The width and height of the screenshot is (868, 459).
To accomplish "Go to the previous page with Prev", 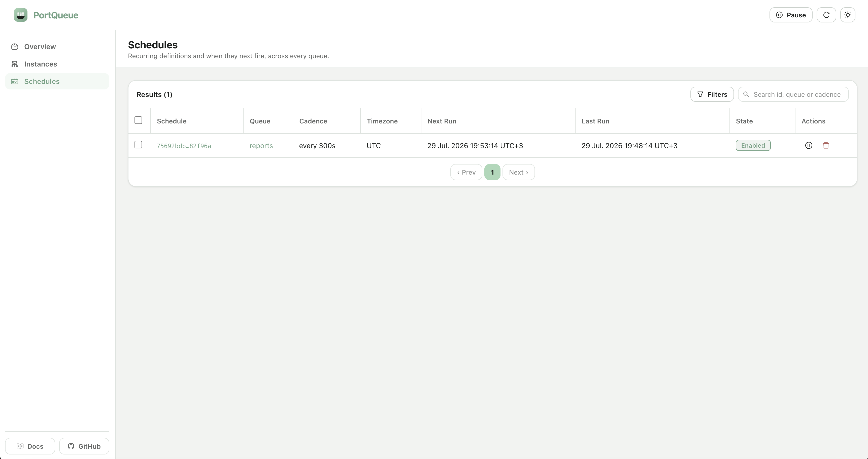I will (x=466, y=172).
